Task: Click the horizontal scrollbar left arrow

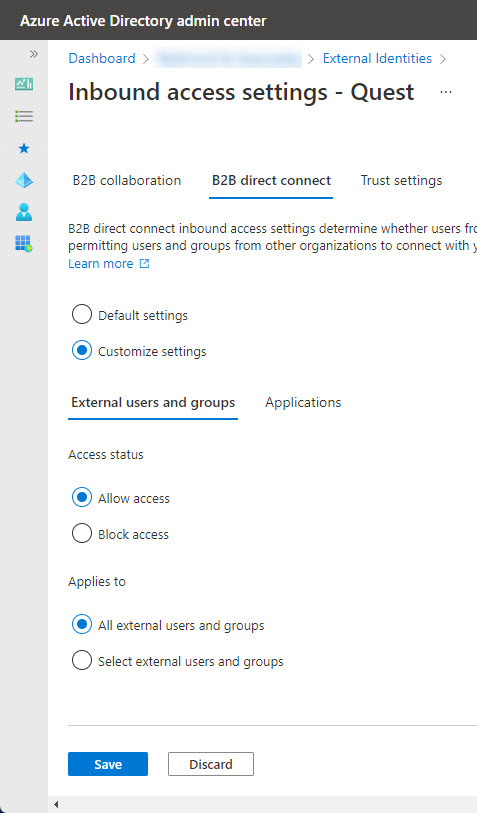Action: coord(56,805)
